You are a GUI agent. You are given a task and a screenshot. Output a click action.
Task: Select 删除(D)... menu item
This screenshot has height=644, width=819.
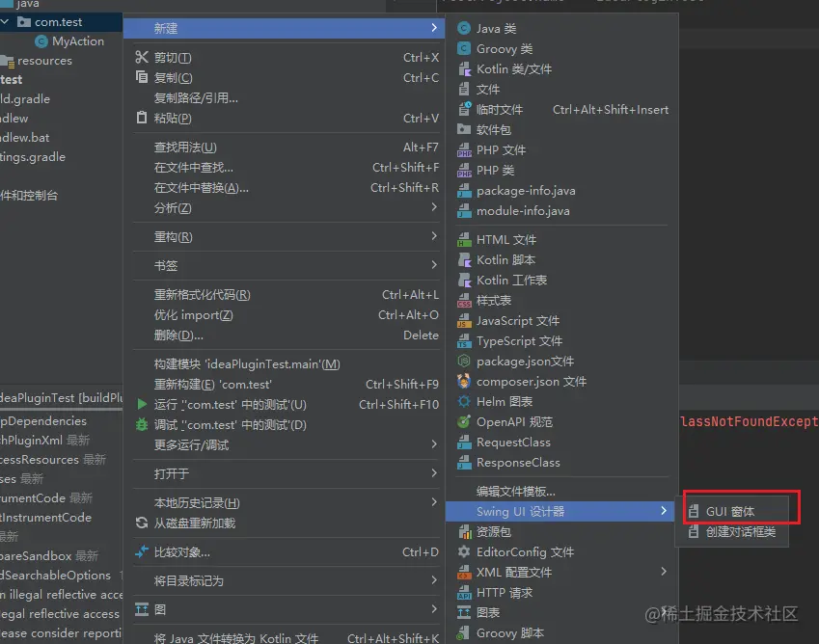[x=286, y=335]
